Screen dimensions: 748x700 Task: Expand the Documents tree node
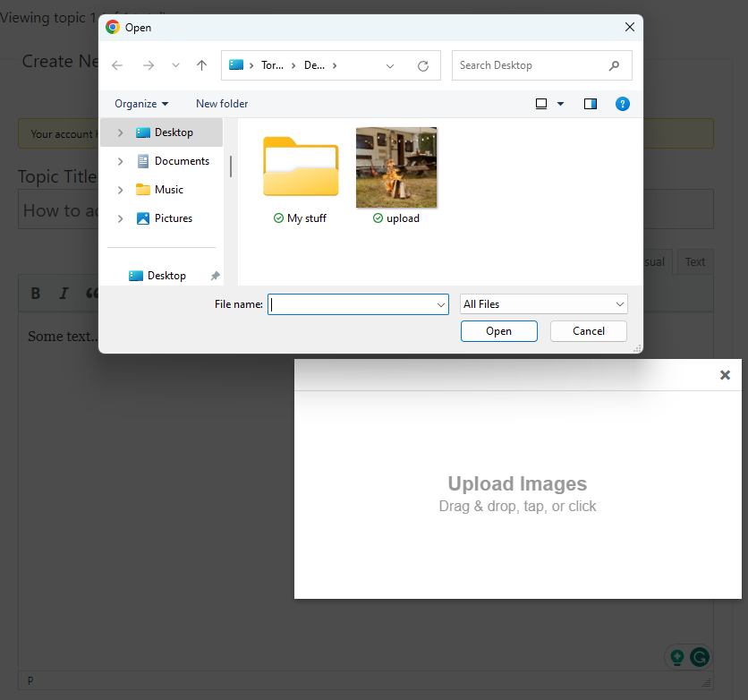point(121,161)
